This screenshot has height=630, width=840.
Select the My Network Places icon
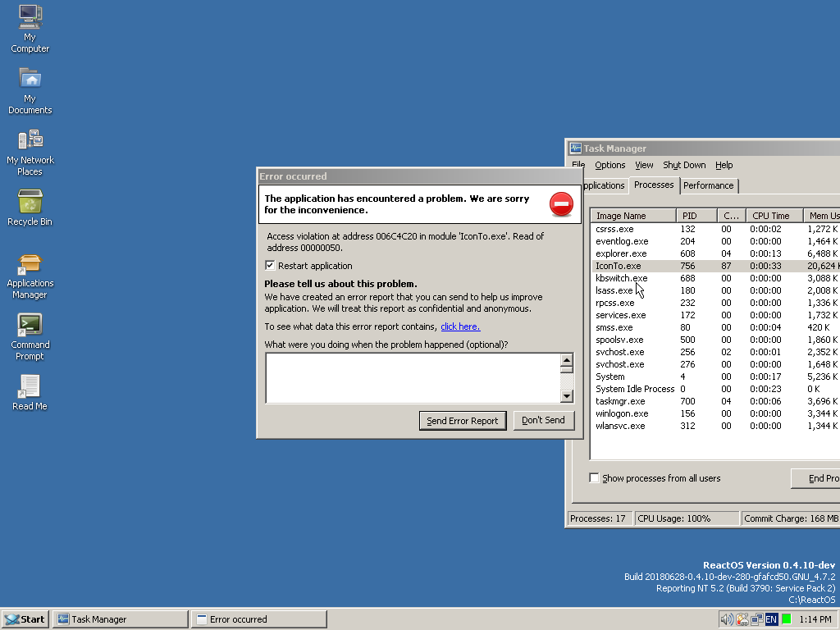click(30, 153)
